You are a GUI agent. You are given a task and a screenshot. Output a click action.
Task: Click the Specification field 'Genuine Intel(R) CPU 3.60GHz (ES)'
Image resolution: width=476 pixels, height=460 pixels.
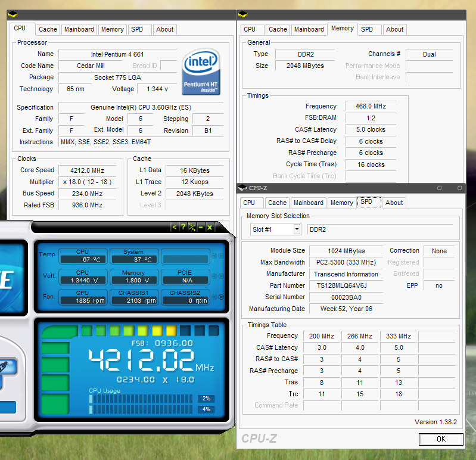(141, 107)
